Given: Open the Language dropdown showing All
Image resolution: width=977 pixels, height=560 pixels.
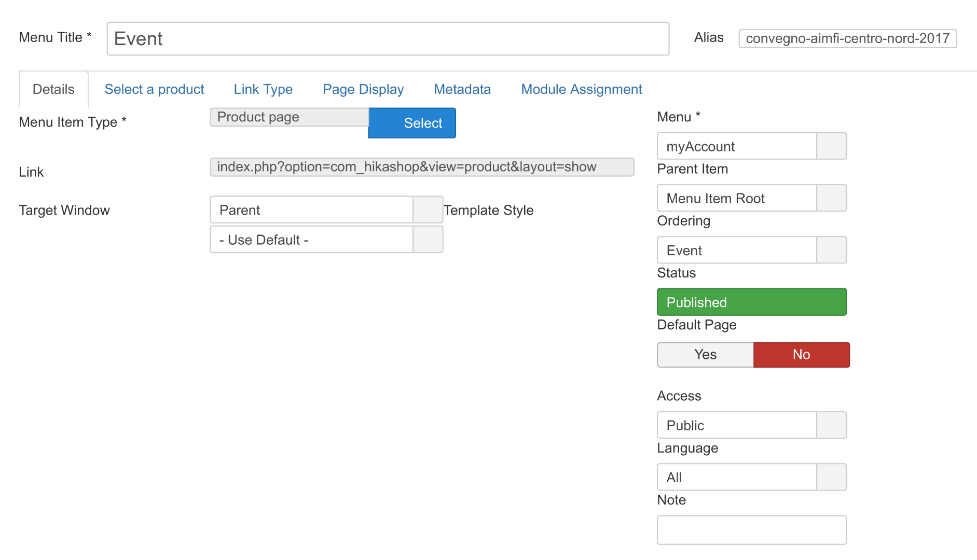Looking at the screenshot, I should (751, 477).
